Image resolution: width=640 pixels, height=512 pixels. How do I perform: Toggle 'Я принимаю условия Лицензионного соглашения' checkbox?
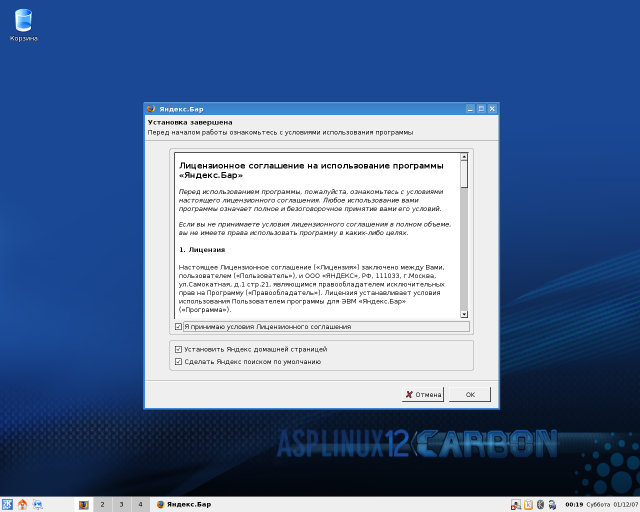point(178,327)
